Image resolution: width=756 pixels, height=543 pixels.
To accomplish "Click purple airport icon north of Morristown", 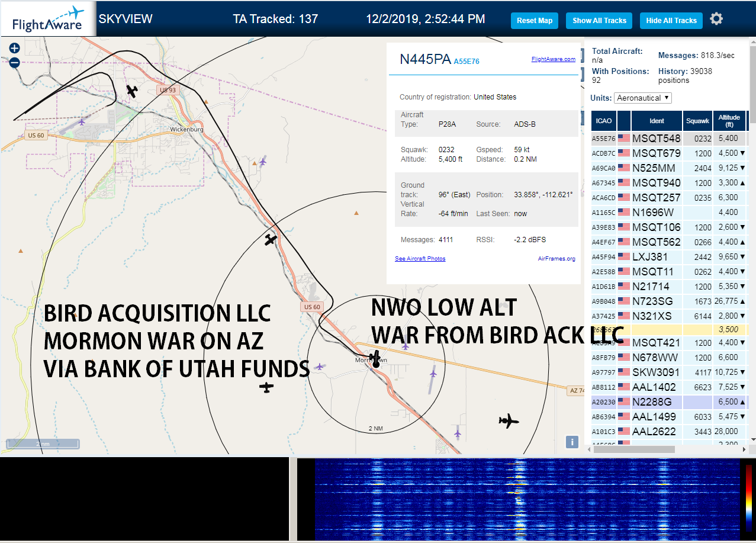I will pyautogui.click(x=406, y=345).
